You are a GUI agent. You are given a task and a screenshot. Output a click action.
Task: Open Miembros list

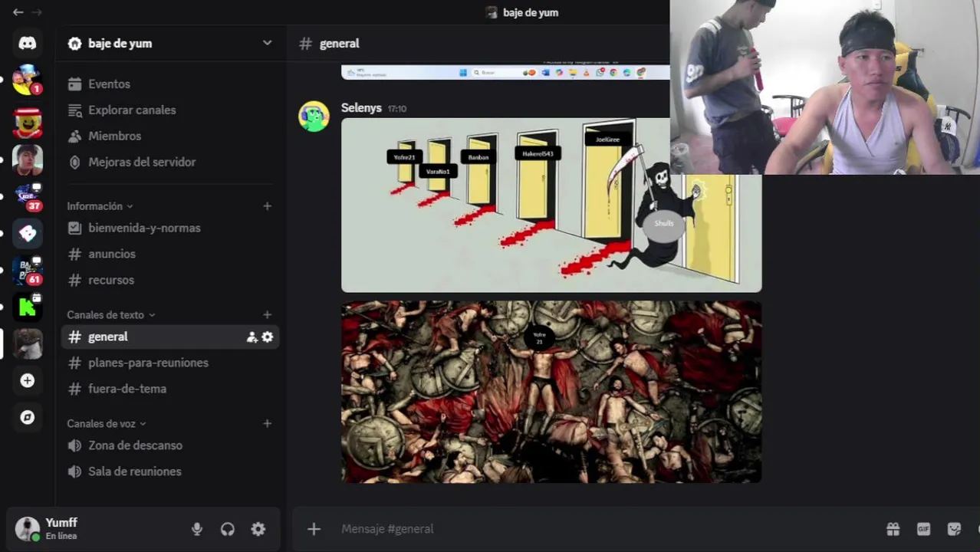pyautogui.click(x=170, y=136)
